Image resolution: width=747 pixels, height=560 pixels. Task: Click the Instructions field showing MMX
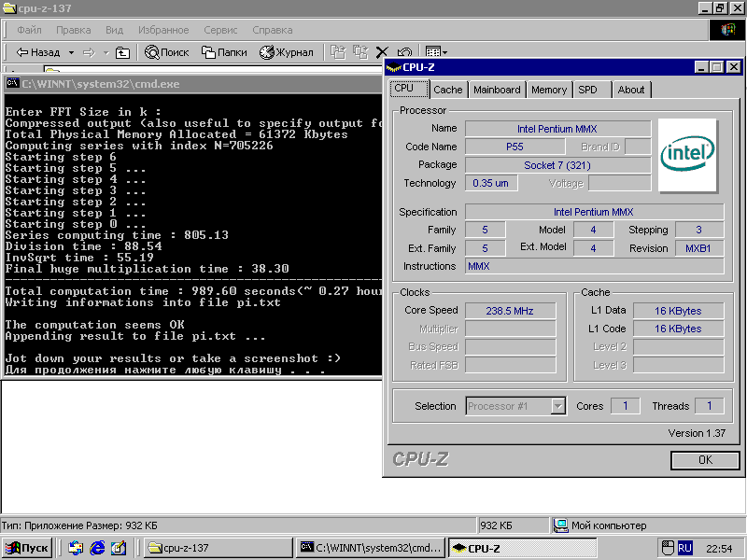[595, 266]
